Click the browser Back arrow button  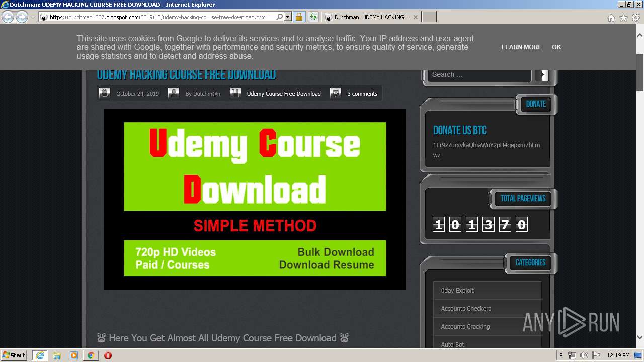[8, 17]
